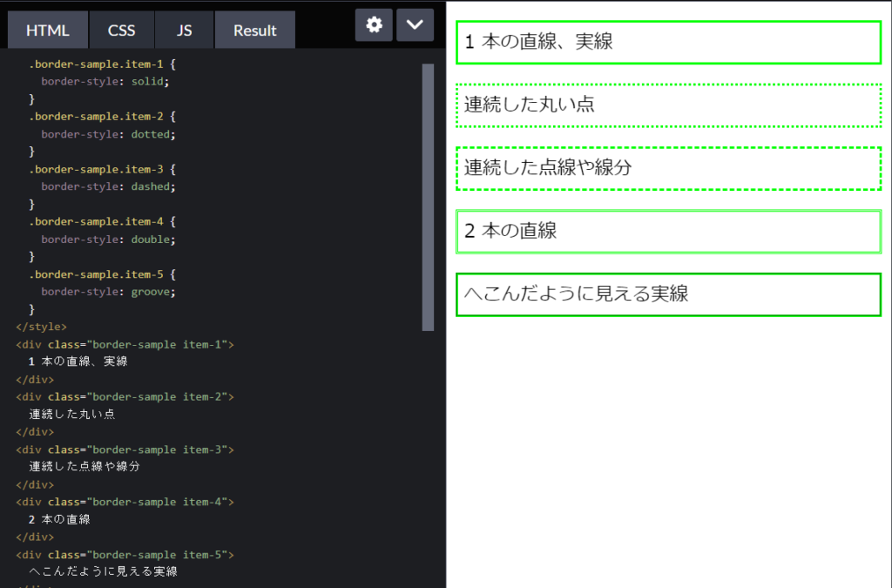The width and height of the screenshot is (892, 588).
Task: Click the 'border-style: dashed;' code line
Action: pos(108,186)
